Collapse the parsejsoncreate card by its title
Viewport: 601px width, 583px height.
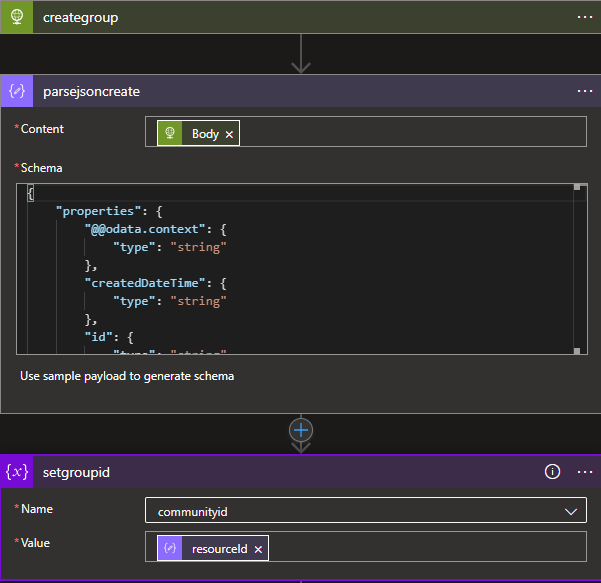pyautogui.click(x=92, y=91)
